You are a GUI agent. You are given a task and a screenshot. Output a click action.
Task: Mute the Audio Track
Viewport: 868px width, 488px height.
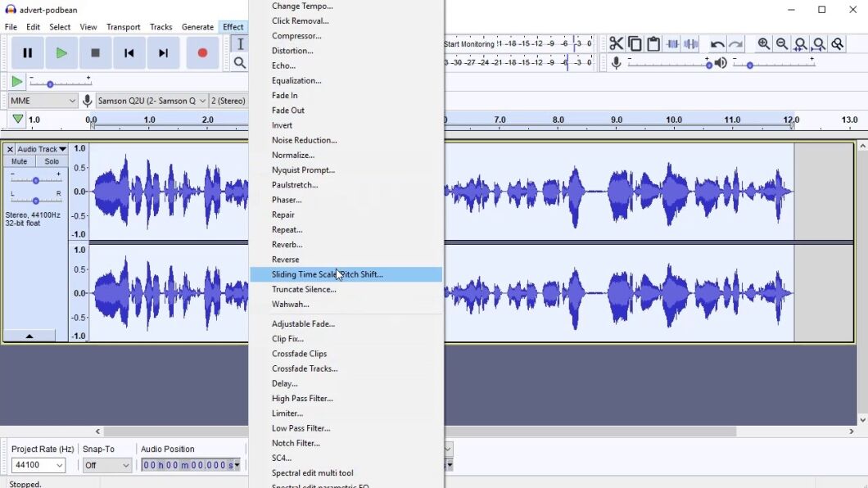click(x=18, y=161)
